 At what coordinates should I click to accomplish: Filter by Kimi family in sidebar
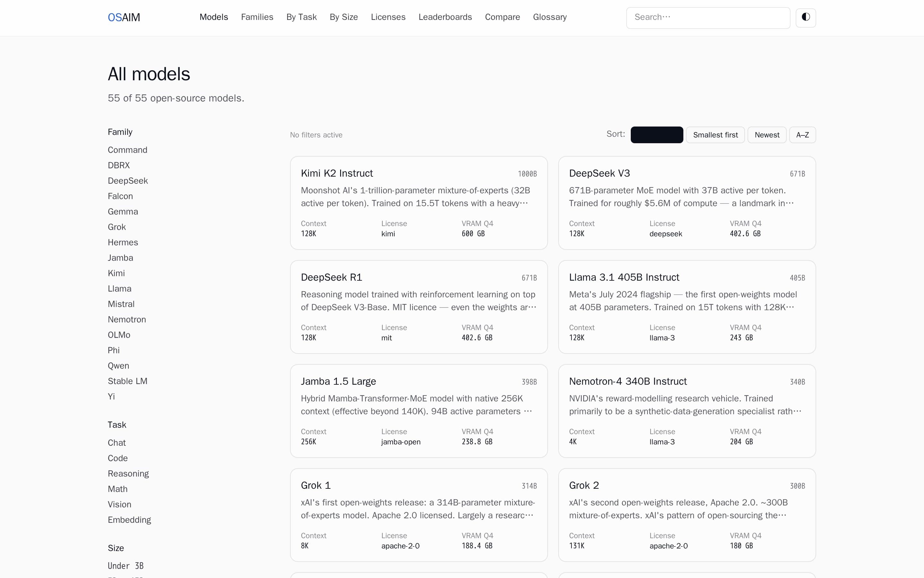point(116,273)
